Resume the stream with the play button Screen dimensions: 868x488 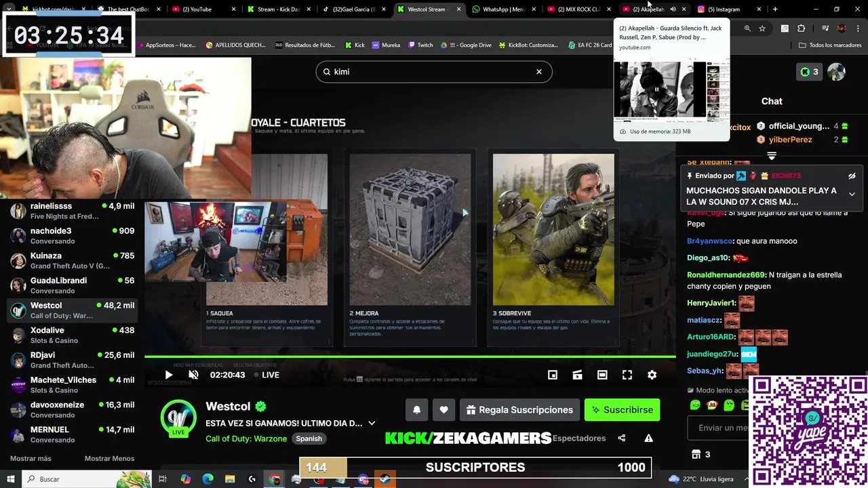click(x=169, y=375)
